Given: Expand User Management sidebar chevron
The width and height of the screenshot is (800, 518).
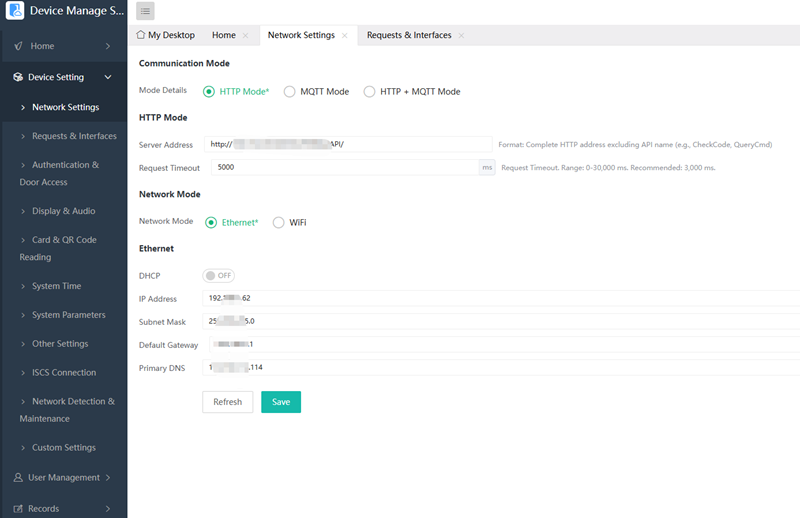Looking at the screenshot, I should tap(108, 478).
